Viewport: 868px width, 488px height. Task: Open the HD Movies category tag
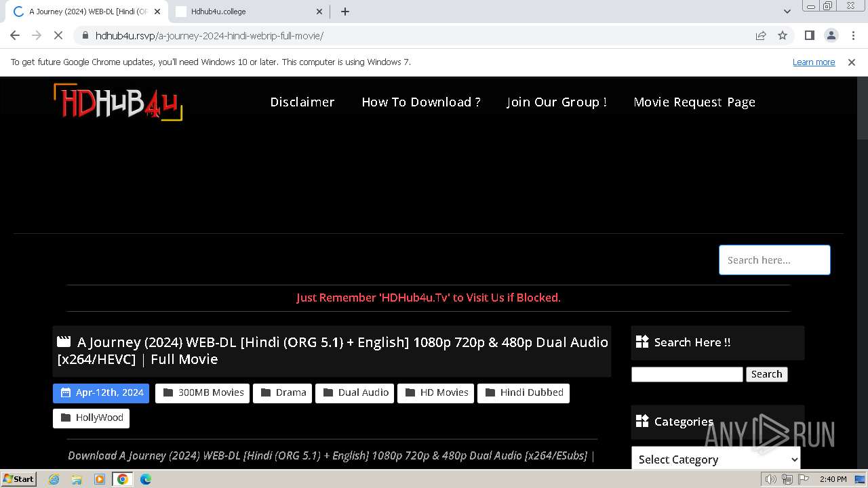coord(435,393)
